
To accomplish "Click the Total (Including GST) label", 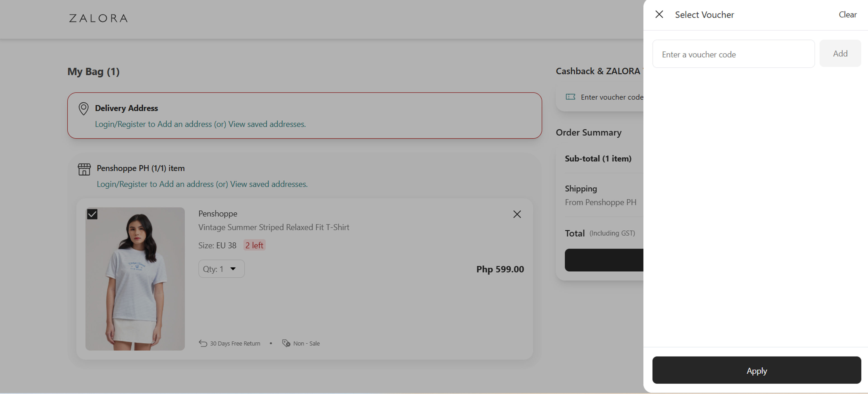I will click(x=600, y=233).
